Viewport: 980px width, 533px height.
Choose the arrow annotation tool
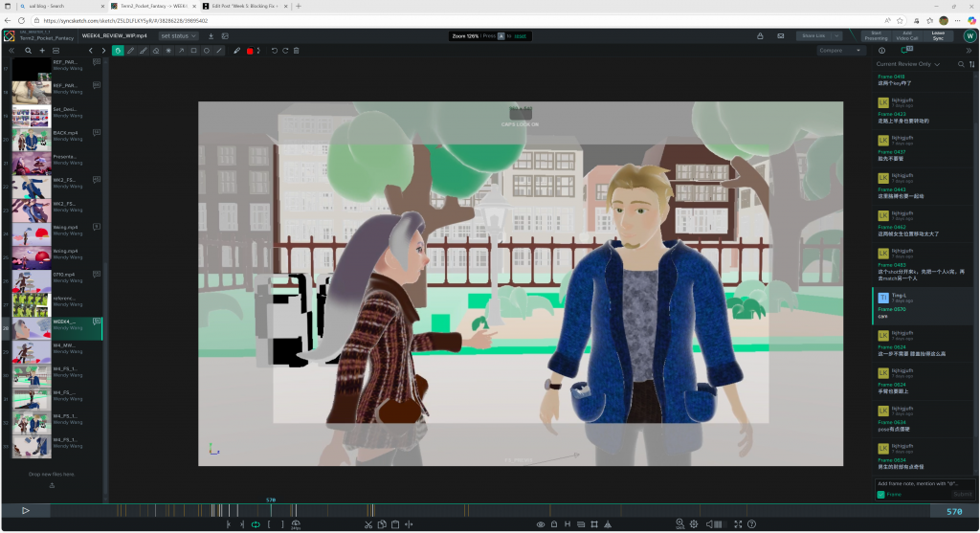point(181,51)
